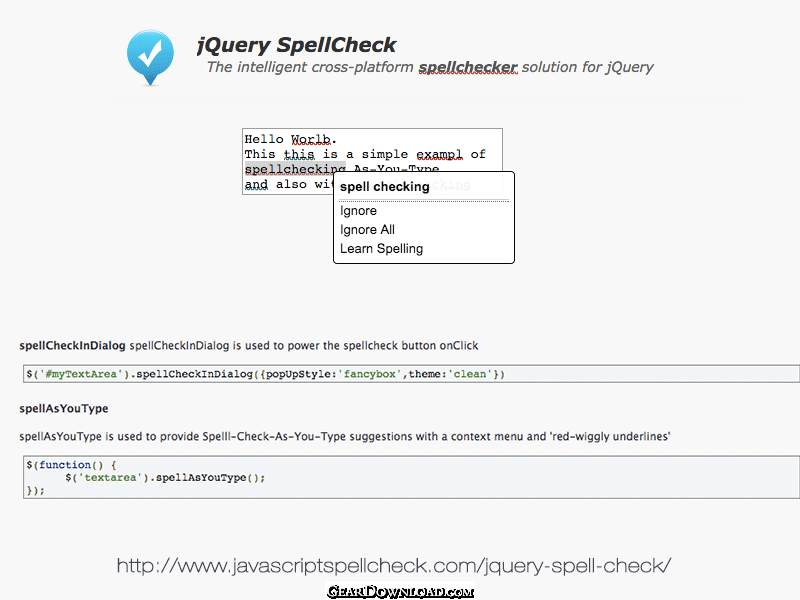800x600 pixels.
Task: Choose Learn Spelling from the menu
Action: pos(382,248)
